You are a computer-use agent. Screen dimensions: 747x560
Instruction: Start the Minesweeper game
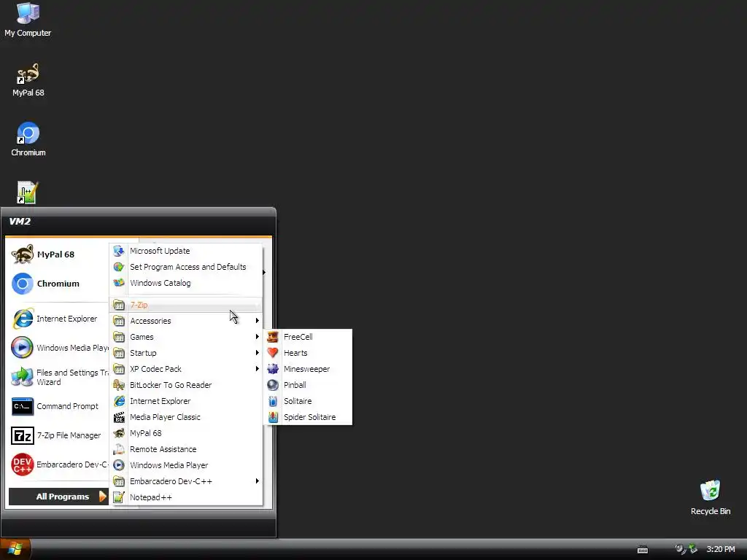[308, 369]
